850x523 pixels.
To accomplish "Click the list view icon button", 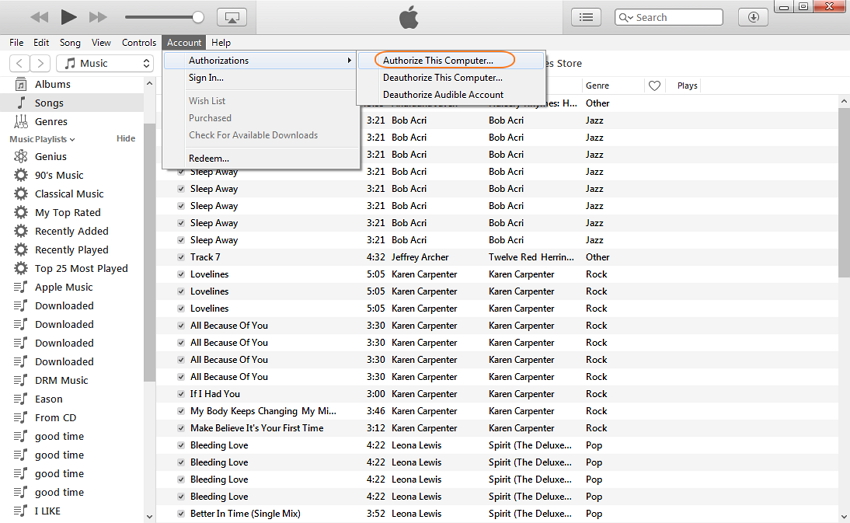I will (586, 17).
